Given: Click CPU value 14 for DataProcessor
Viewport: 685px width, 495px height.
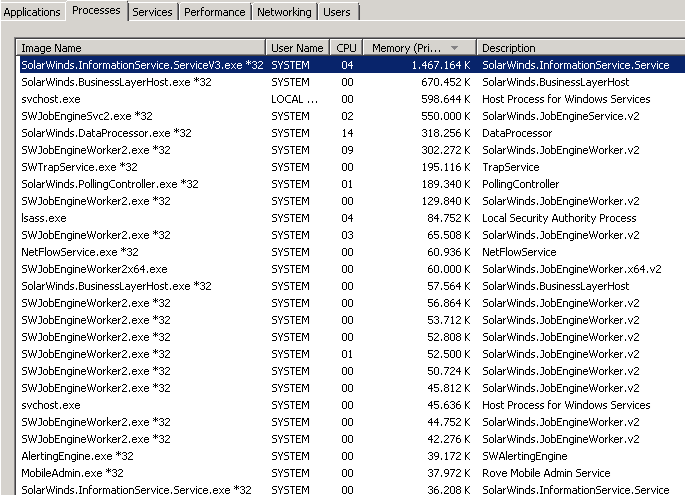Looking at the screenshot, I should pyautogui.click(x=347, y=133).
